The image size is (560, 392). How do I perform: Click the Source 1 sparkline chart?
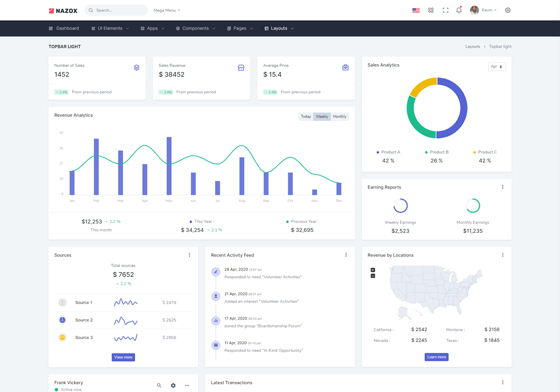pos(125,302)
